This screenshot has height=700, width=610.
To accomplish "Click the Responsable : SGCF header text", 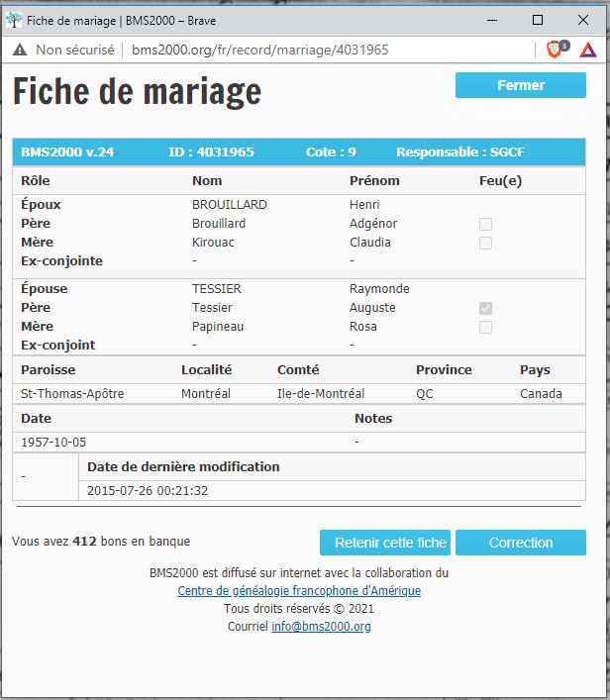I will (x=459, y=151).
